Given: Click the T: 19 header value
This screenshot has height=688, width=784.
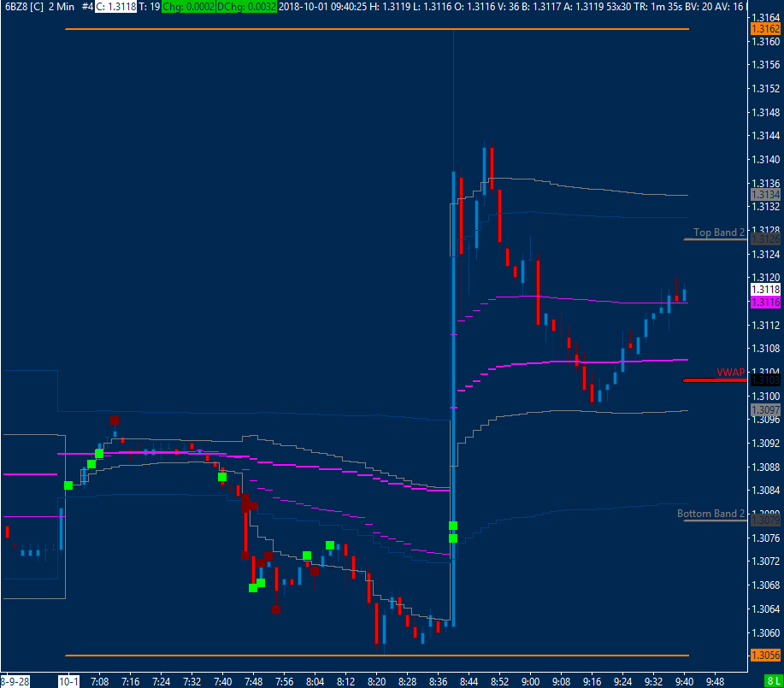Looking at the screenshot, I should 149,7.
